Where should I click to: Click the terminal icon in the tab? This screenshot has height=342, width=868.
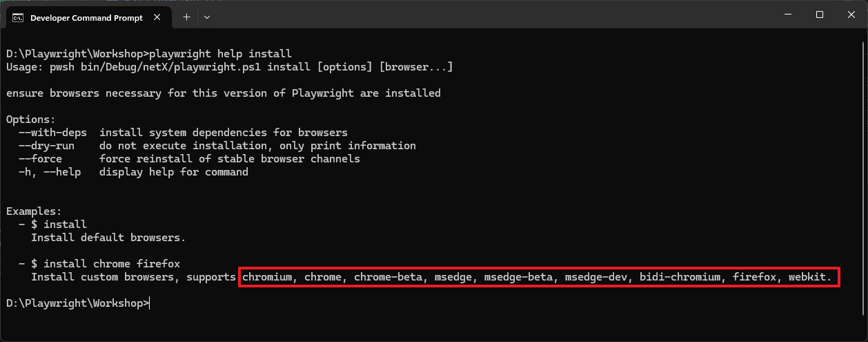(x=19, y=18)
